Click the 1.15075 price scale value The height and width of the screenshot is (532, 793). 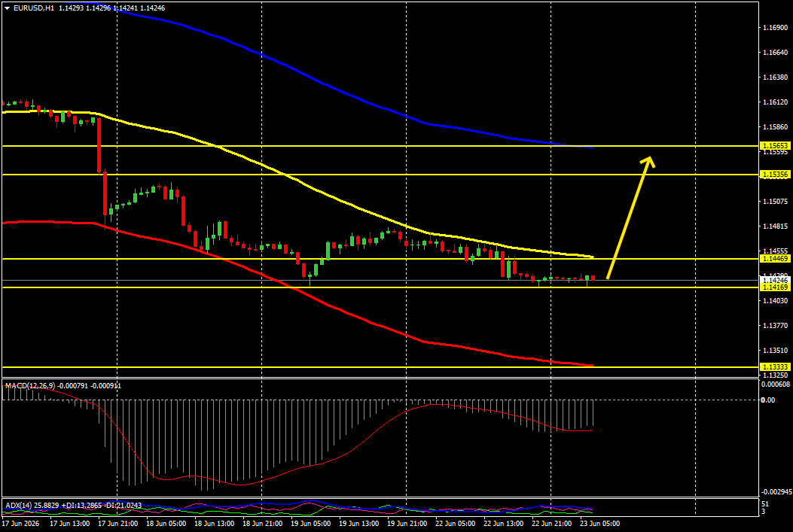click(x=775, y=202)
